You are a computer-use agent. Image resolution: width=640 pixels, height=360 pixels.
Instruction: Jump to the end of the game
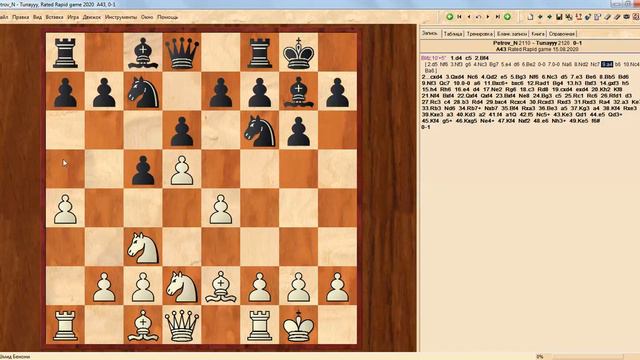tap(498, 17)
